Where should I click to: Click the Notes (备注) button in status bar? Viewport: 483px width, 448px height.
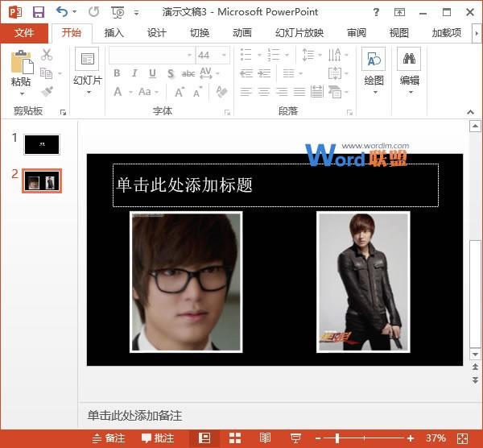[109, 438]
